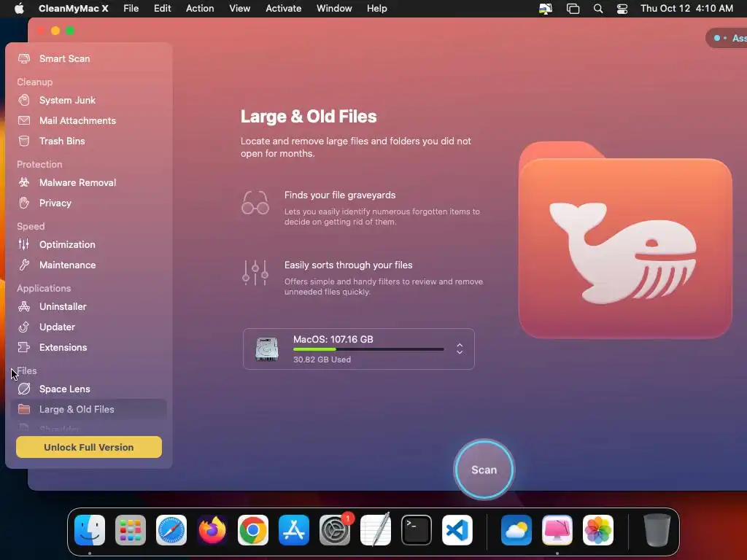
Task: Open the Help menu
Action: click(x=377, y=9)
